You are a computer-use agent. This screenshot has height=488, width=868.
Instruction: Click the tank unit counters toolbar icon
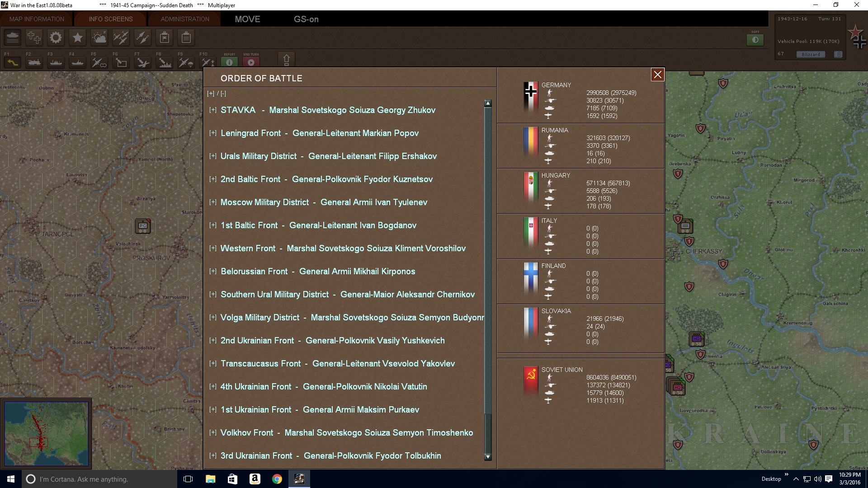13,38
